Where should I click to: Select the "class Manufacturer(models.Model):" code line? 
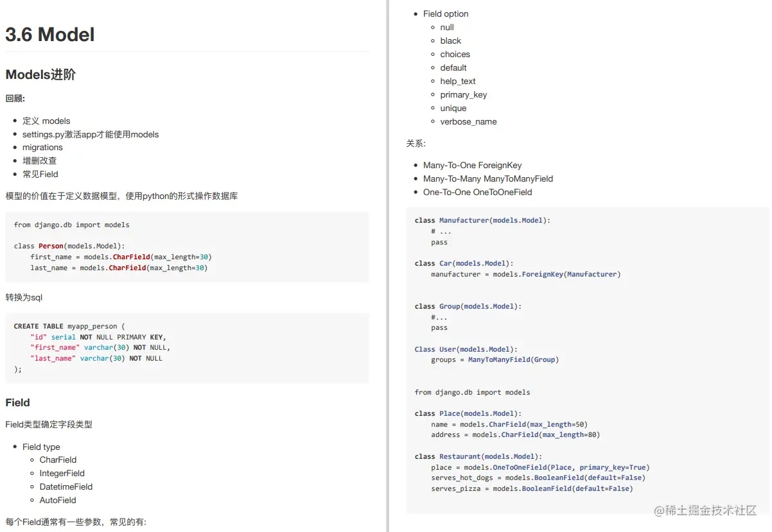483,220
